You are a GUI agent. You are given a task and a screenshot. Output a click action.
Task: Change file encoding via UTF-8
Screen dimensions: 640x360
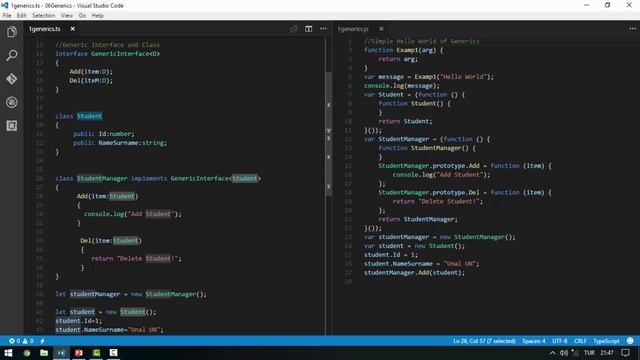pyautogui.click(x=560, y=341)
